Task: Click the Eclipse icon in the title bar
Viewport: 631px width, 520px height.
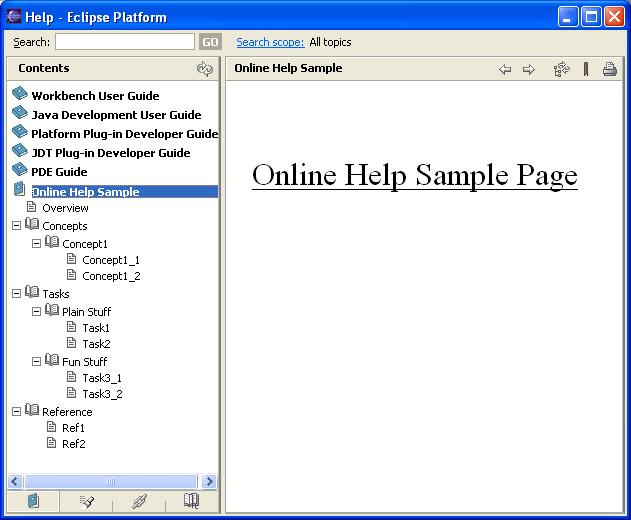Action: coord(14,17)
